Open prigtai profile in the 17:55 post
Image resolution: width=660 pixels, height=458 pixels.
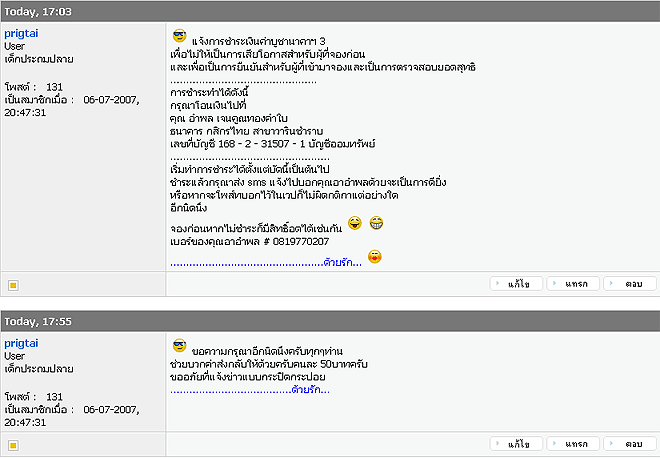click(21, 343)
